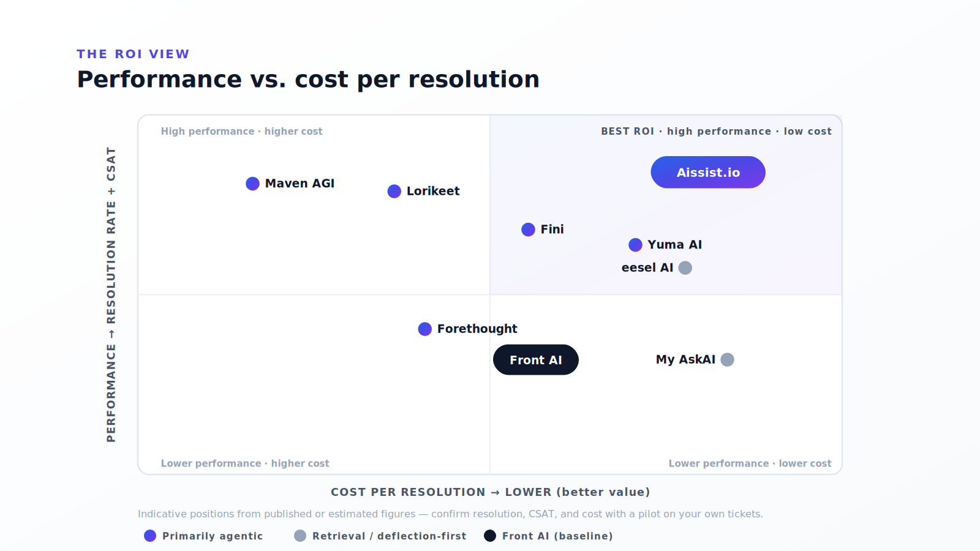Click the Lower performance · higher cost label

tap(245, 463)
